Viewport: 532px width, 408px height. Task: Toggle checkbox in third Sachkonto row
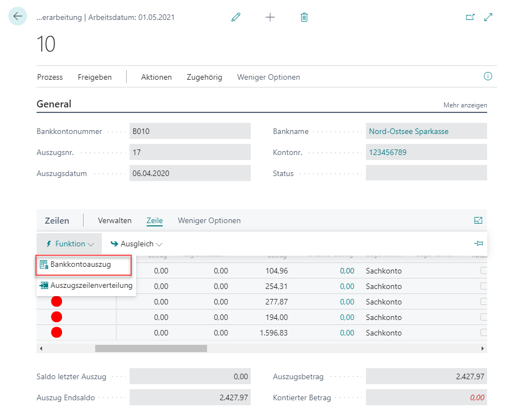click(x=484, y=302)
